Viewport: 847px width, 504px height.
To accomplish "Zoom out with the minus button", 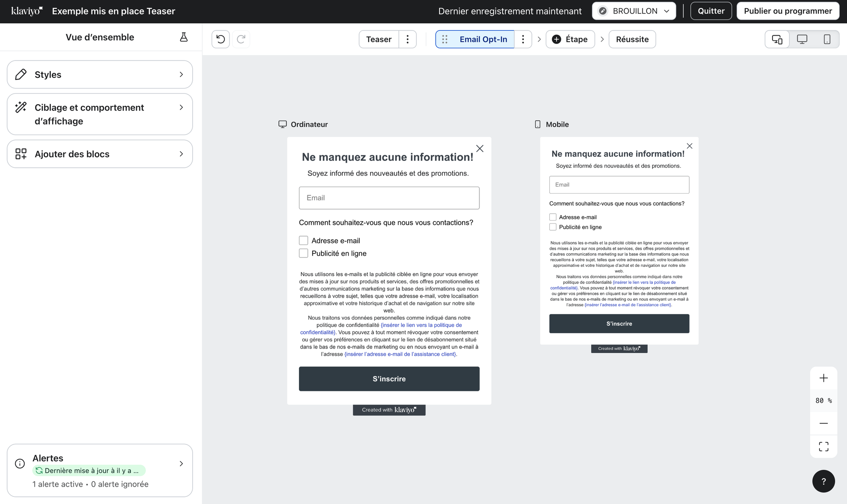I will [x=824, y=424].
